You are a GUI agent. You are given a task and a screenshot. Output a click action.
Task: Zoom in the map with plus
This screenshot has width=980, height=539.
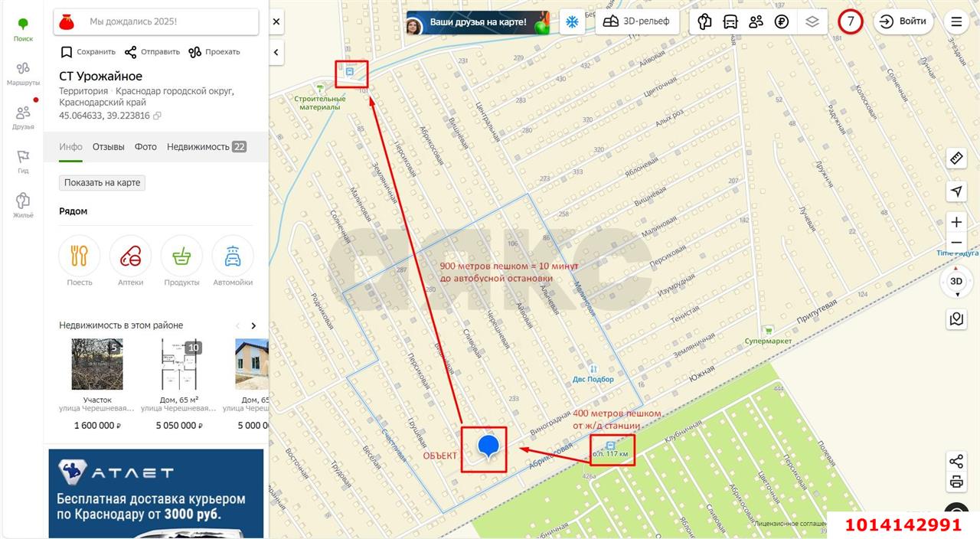(x=956, y=222)
